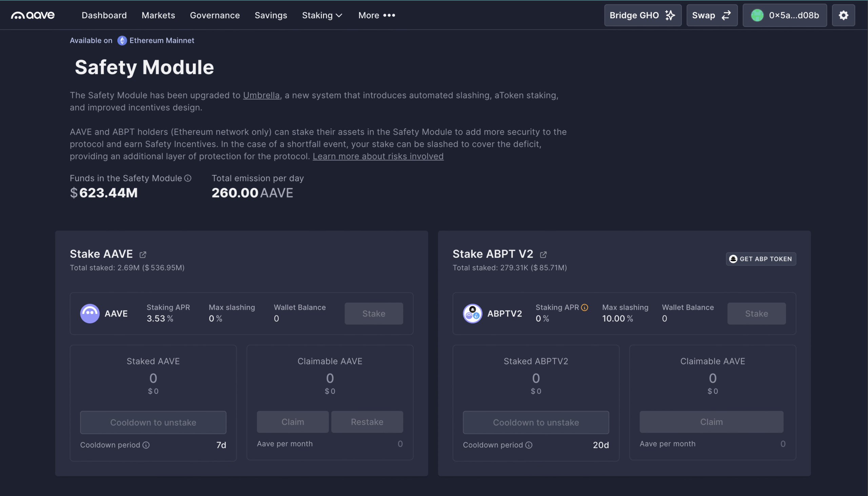Open Stake ABPT V2 external link icon
The image size is (868, 496).
pyautogui.click(x=543, y=254)
